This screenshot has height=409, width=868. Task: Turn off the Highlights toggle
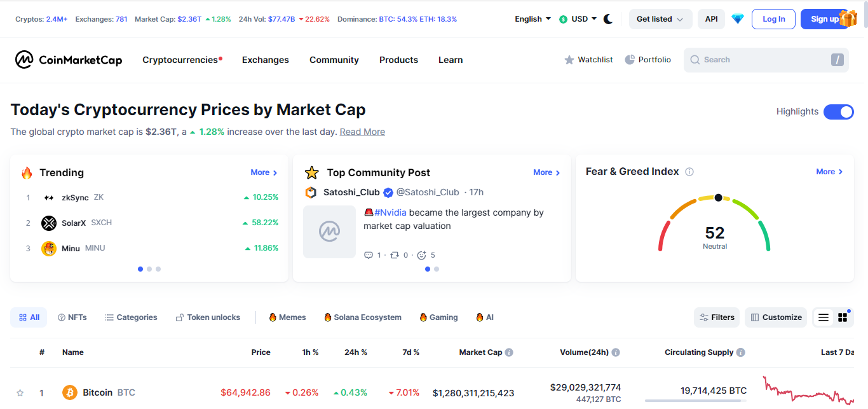pos(839,112)
